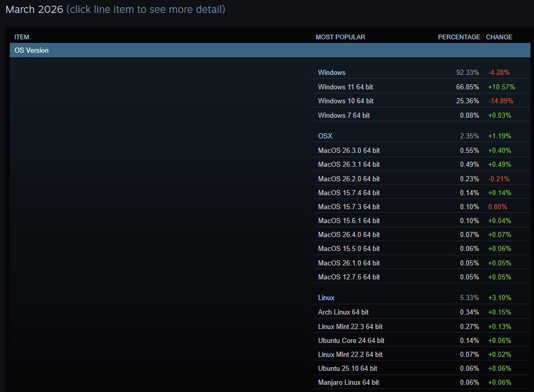Select the MacOS 26.3.1 64 bit entry
This screenshot has width=534, height=392.
click(x=421, y=164)
